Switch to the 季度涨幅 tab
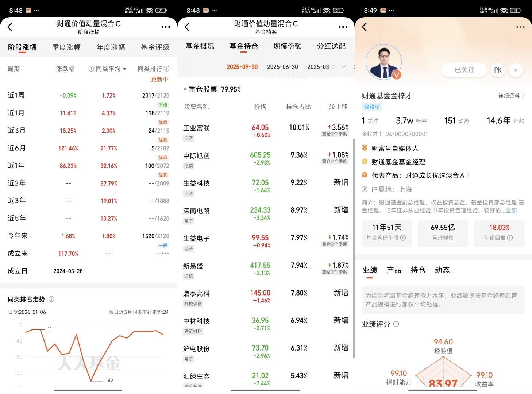The width and height of the screenshot is (532, 394). (x=66, y=47)
